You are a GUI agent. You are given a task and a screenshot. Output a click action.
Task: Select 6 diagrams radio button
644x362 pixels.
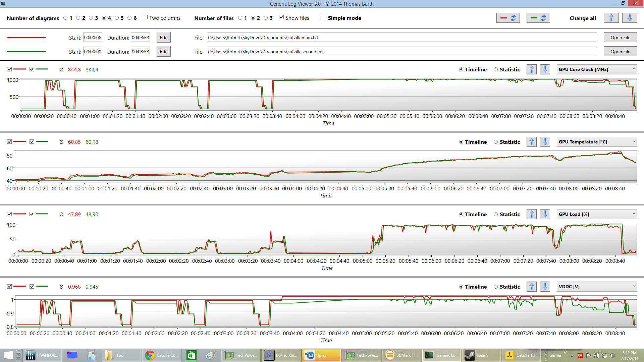click(x=129, y=18)
